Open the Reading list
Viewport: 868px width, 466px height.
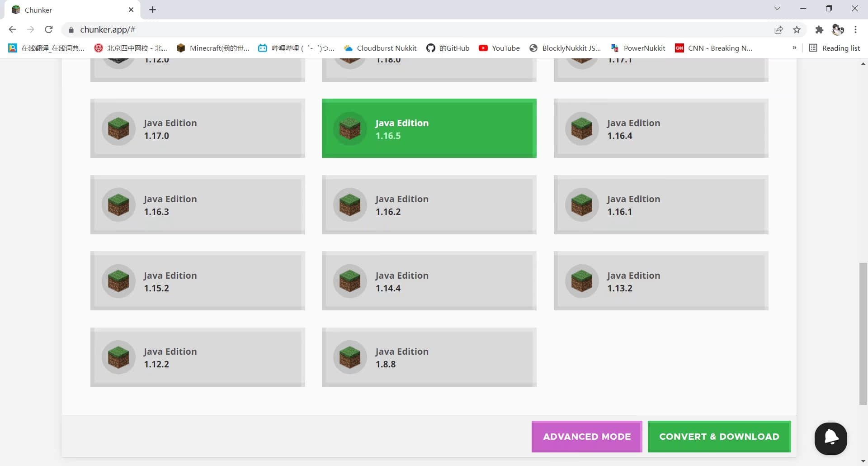click(x=835, y=48)
